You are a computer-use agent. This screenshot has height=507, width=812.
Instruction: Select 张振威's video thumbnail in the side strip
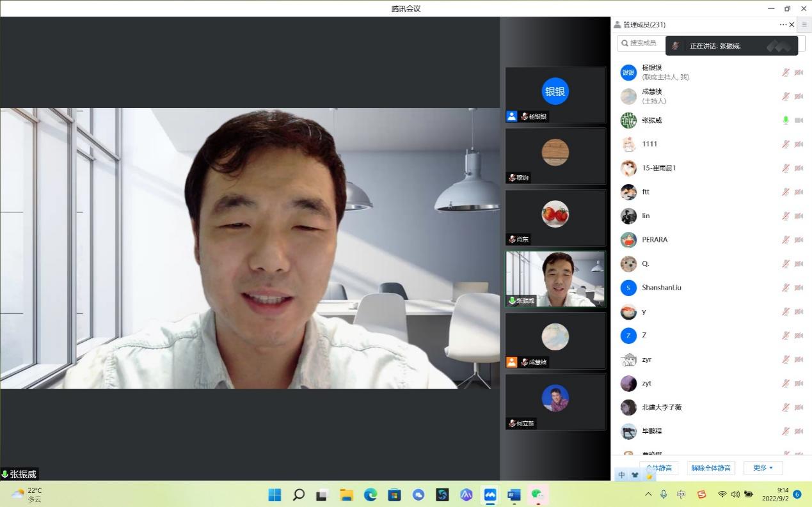555,279
